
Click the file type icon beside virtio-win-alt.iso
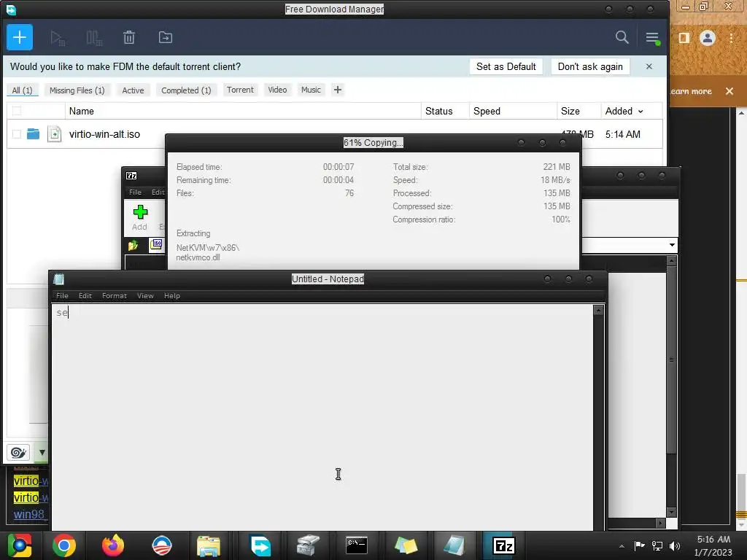54,134
